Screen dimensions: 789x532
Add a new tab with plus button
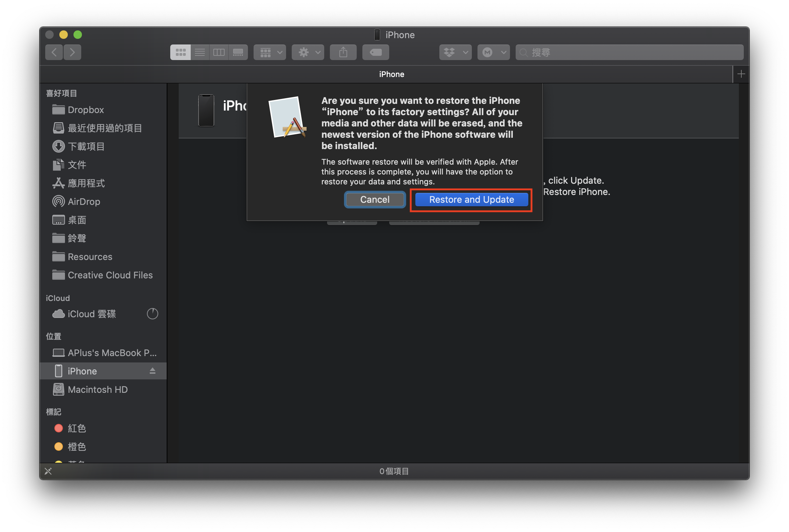(x=741, y=74)
